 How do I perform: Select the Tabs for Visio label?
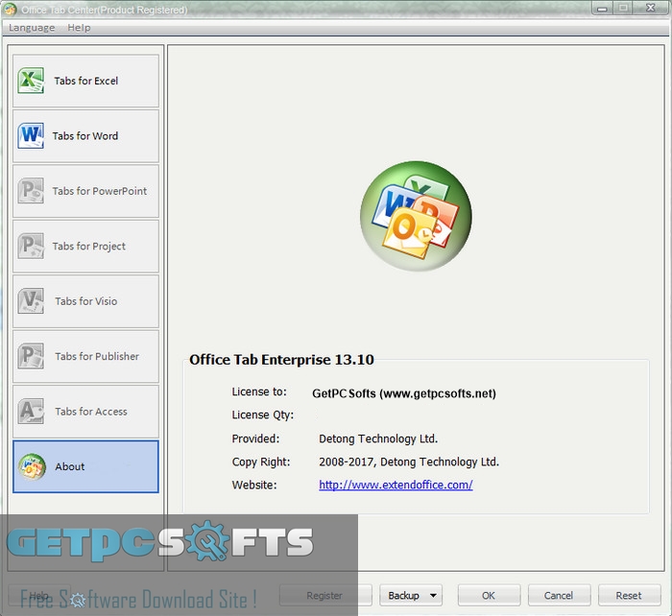tap(85, 301)
